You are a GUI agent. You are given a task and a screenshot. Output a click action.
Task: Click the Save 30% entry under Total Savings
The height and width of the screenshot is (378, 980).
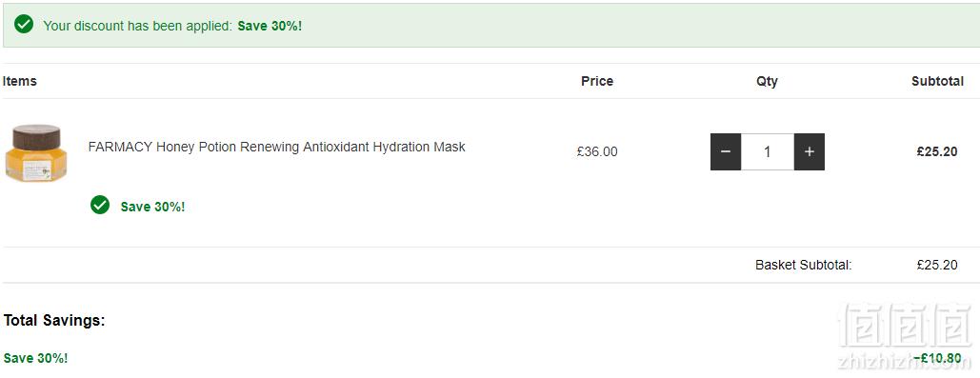[35, 359]
